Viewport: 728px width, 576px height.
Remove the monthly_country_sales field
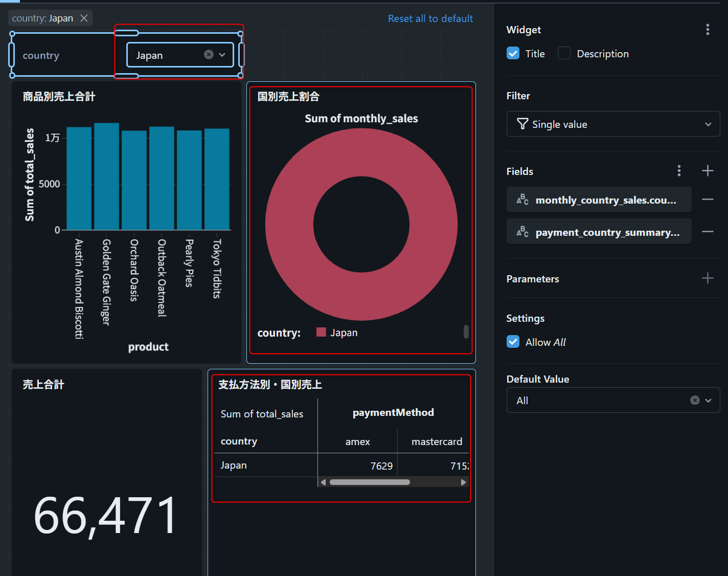708,200
